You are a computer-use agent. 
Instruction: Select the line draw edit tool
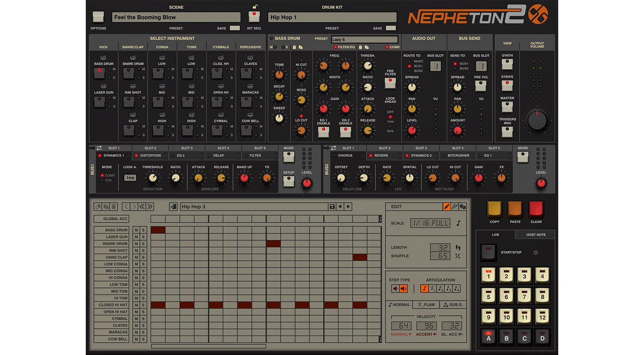pyautogui.click(x=455, y=206)
